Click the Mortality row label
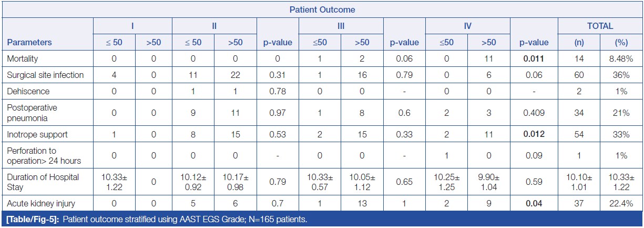644x228 pixels. coord(23,58)
